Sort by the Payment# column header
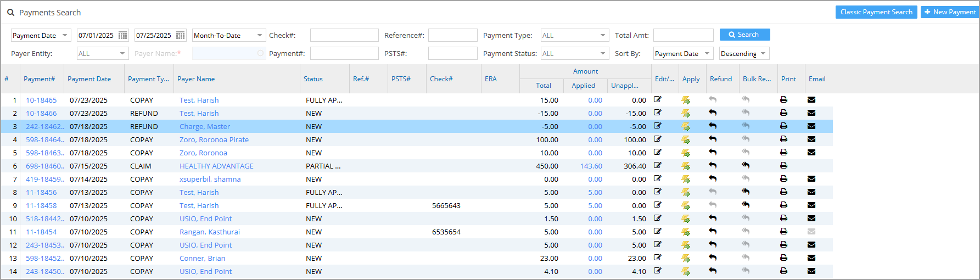Viewport: 980px width, 280px height. pos(40,79)
